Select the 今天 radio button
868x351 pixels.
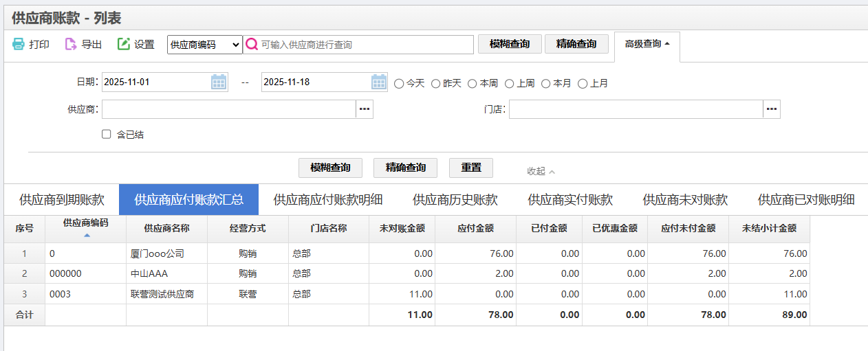[399, 83]
